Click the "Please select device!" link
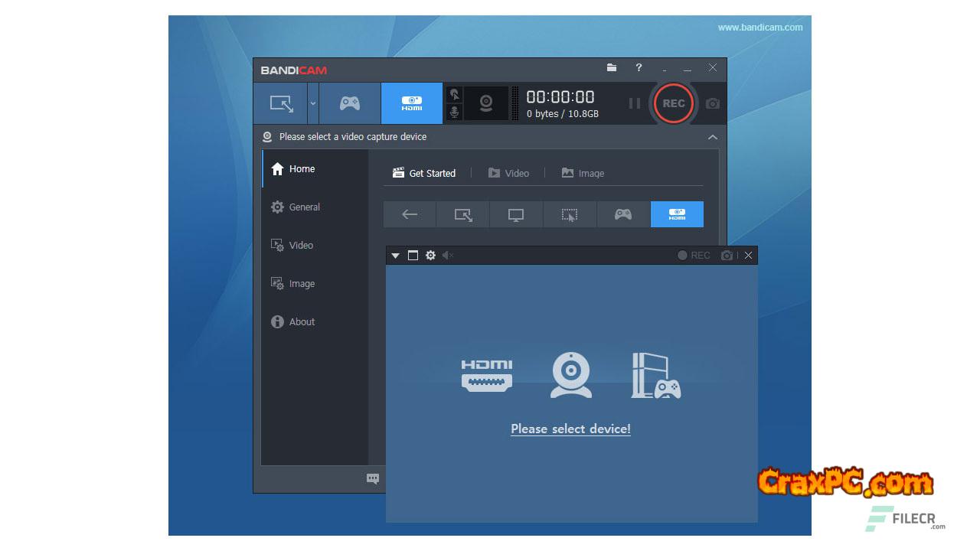 point(570,429)
